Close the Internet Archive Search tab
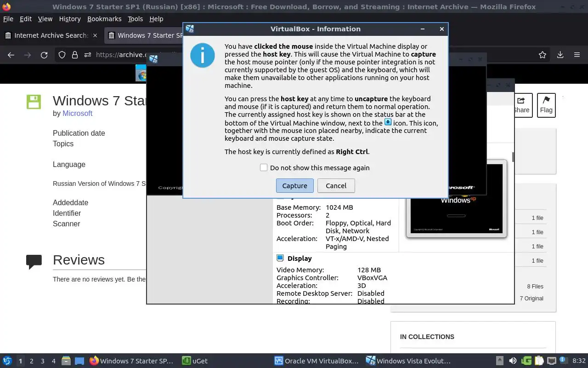Screen dimensions: 588x368 point(95,35)
